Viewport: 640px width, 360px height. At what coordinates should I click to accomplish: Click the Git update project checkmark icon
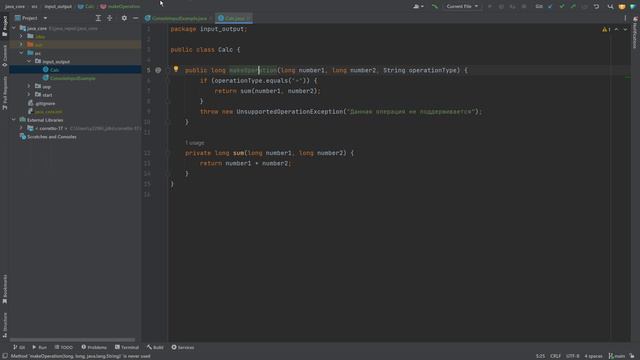[550, 7]
